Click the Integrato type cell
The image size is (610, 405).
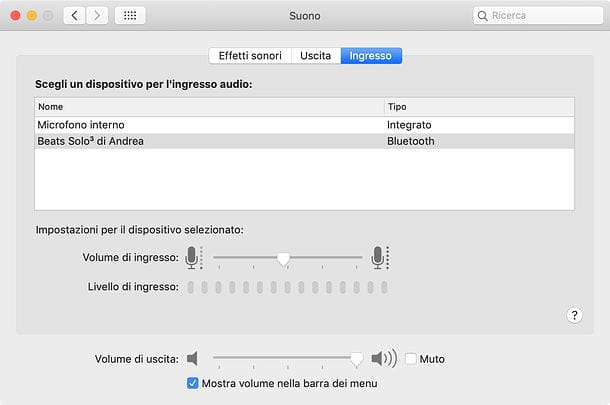pos(409,125)
